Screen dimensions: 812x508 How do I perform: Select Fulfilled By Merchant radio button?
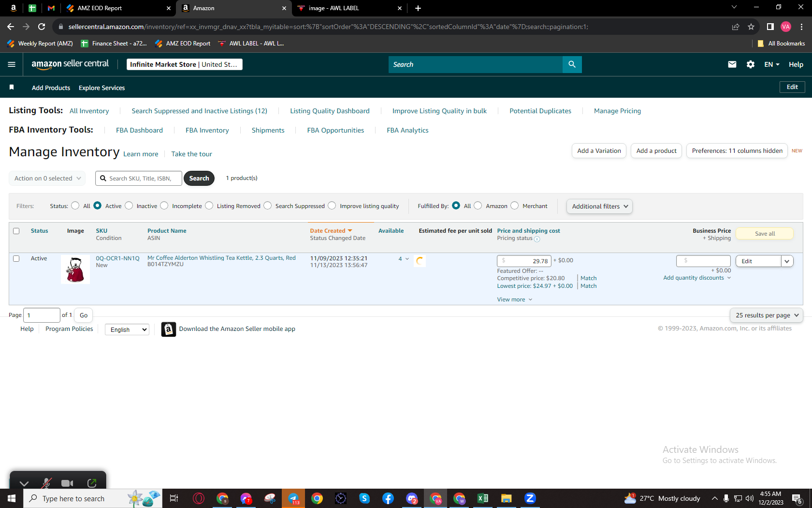pos(515,206)
